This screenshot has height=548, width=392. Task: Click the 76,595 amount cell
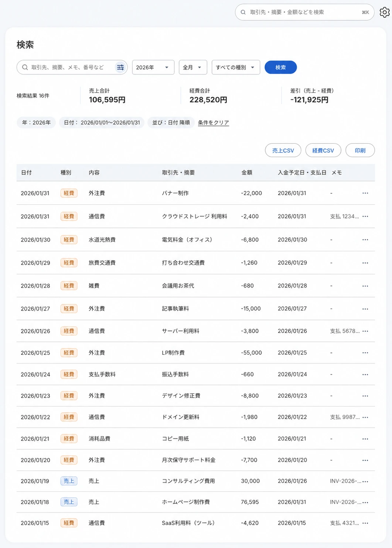tap(250, 502)
